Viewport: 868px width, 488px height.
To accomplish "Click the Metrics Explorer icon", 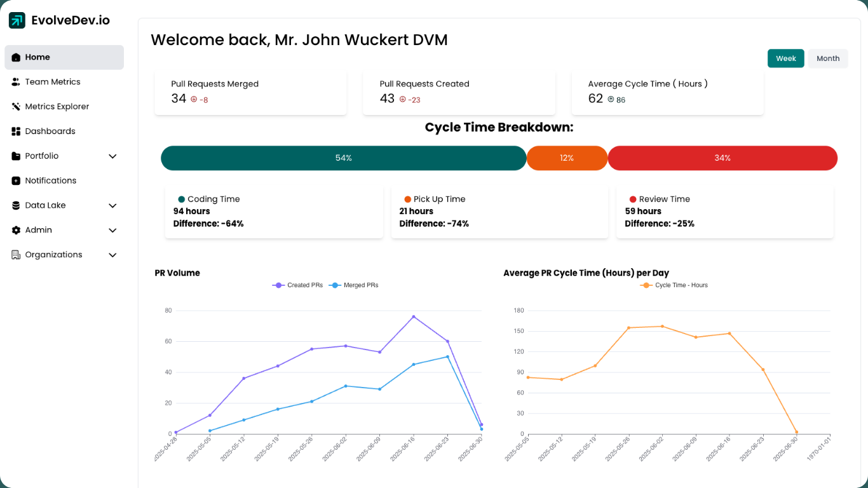I will [16, 107].
